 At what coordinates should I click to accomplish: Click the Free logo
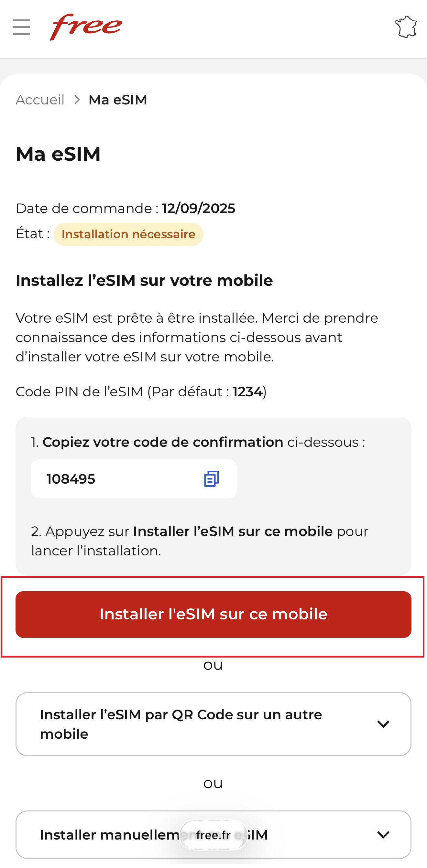[86, 27]
